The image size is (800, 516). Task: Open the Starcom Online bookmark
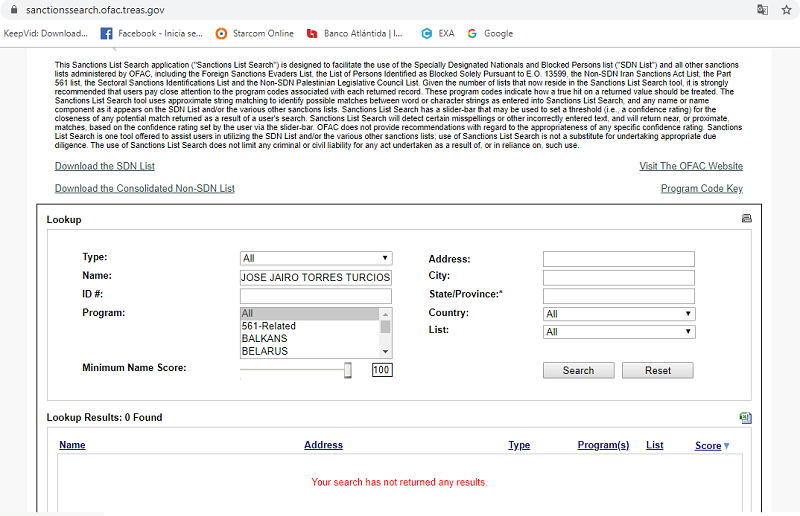tap(255, 33)
